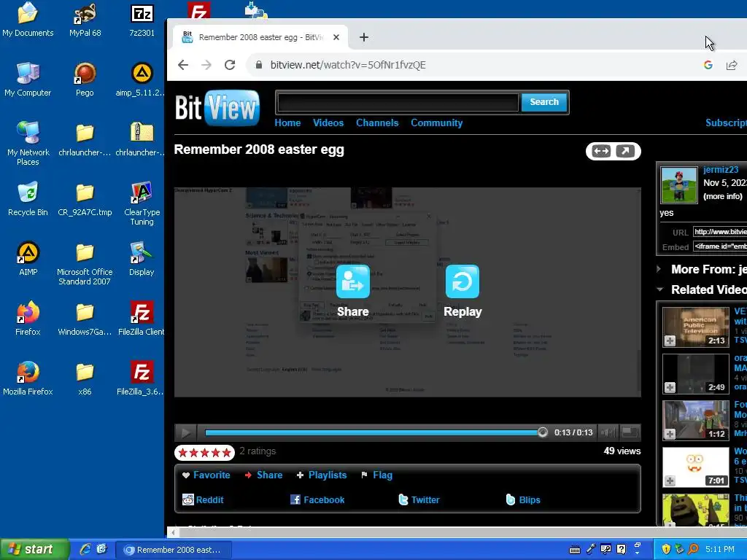This screenshot has height=560, width=747.
Task: Reload the BitView page
Action: pos(230,65)
